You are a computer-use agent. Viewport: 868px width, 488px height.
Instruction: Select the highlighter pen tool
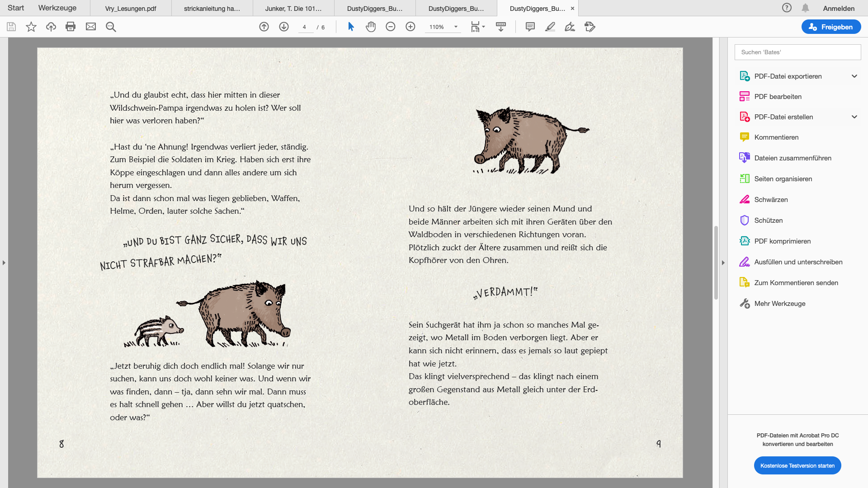[550, 27]
